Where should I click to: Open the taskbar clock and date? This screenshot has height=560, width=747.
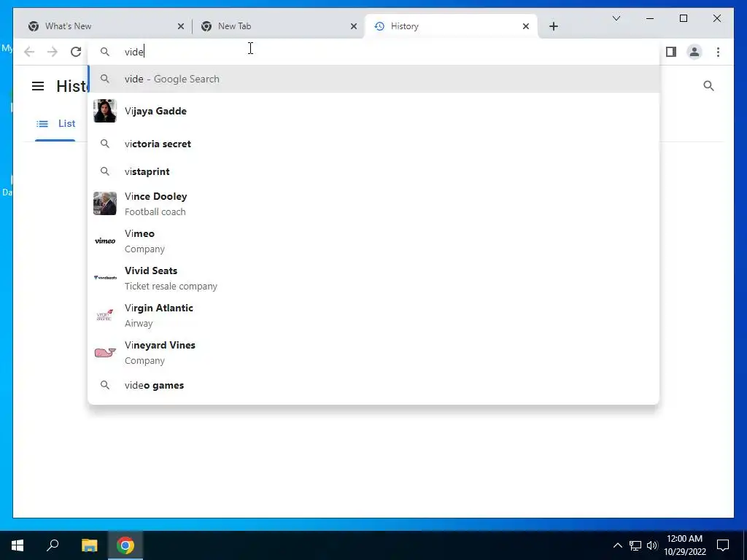(x=684, y=545)
